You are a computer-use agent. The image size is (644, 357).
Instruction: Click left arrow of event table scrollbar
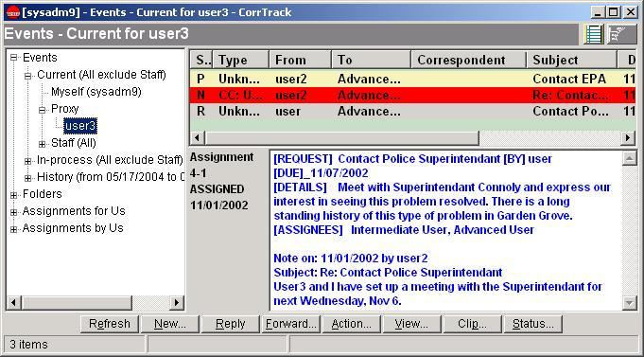tap(198, 138)
